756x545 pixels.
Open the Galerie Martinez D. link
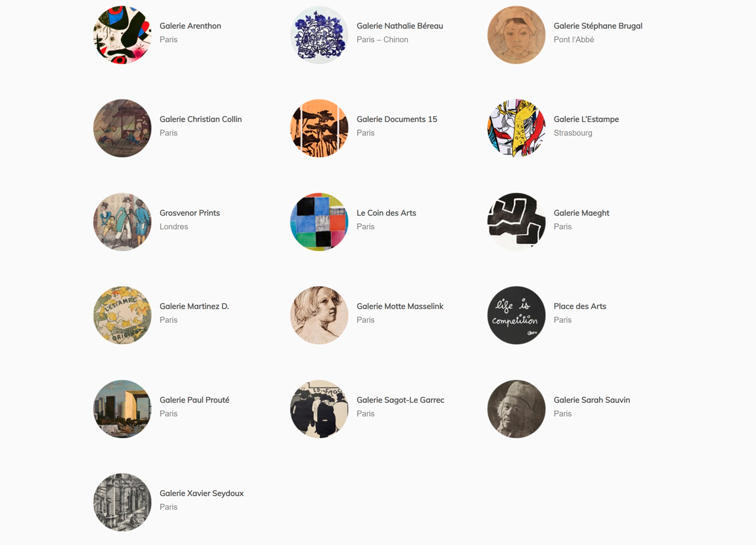coord(194,306)
